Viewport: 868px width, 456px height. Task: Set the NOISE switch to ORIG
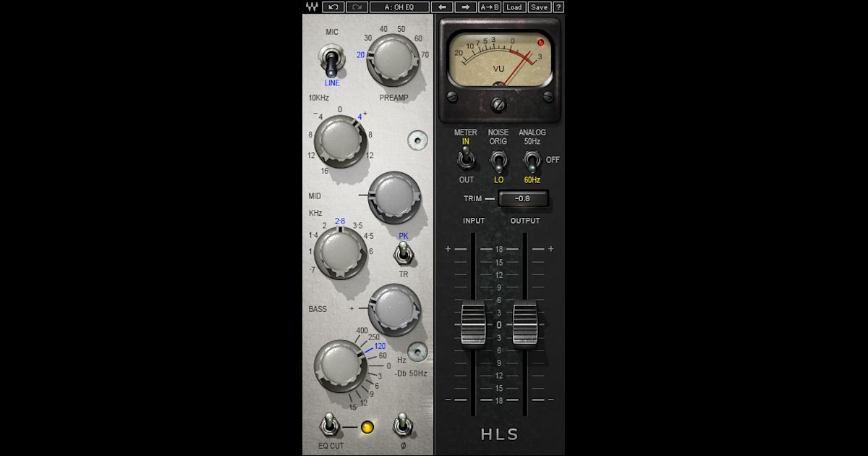[x=499, y=152]
